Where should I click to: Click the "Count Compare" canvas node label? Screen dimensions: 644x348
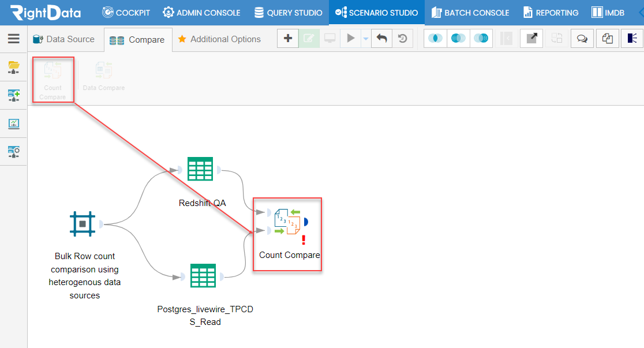point(290,255)
